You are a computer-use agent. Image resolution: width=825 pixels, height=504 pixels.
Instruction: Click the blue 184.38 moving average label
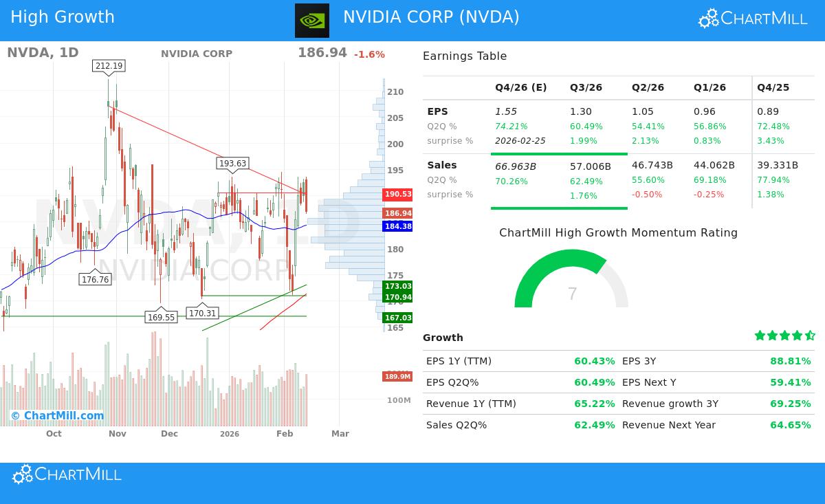[x=398, y=226]
